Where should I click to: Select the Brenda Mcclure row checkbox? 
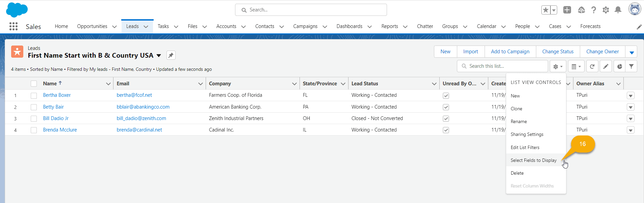[x=34, y=130]
